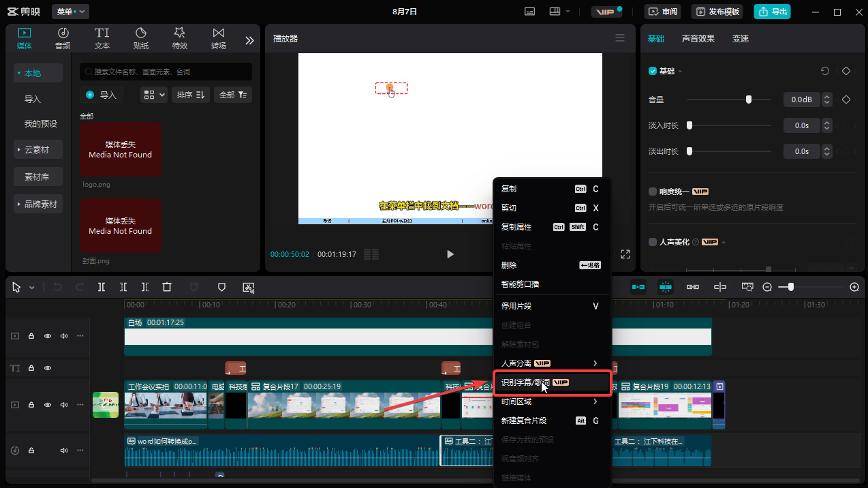Open the 菜单 menu dropdown
Image resolution: width=868 pixels, height=488 pixels.
(70, 12)
